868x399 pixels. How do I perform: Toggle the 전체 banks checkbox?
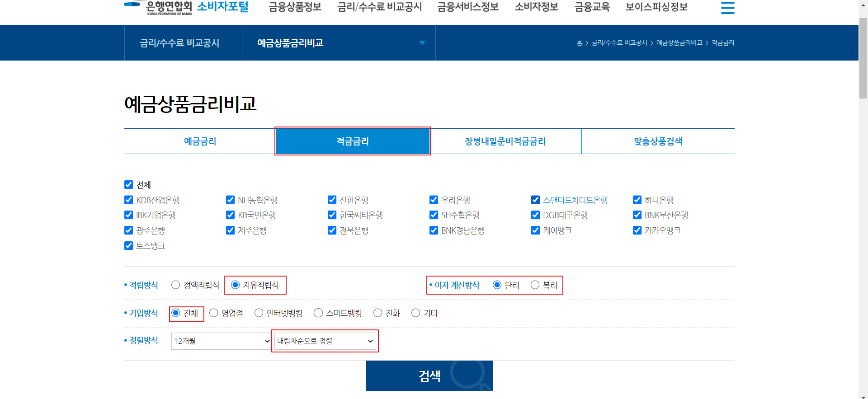click(x=128, y=185)
